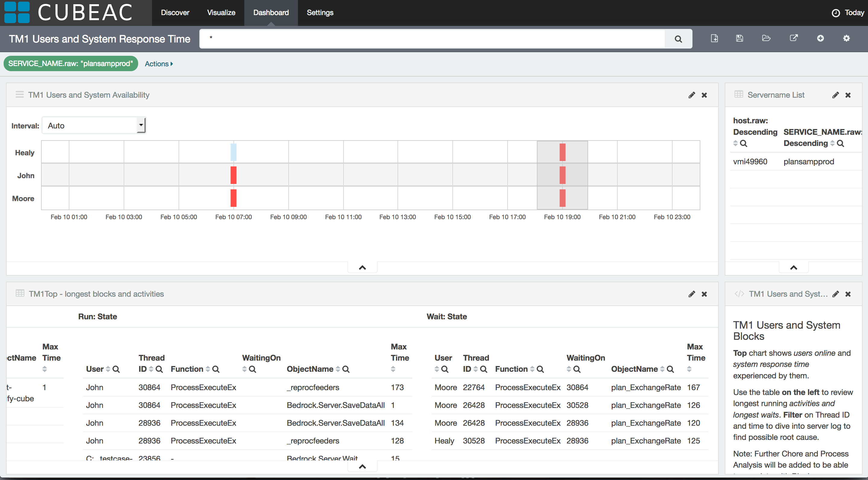This screenshot has height=480, width=868.
Task: Click the search magnifier button in query bar
Action: 678,39
